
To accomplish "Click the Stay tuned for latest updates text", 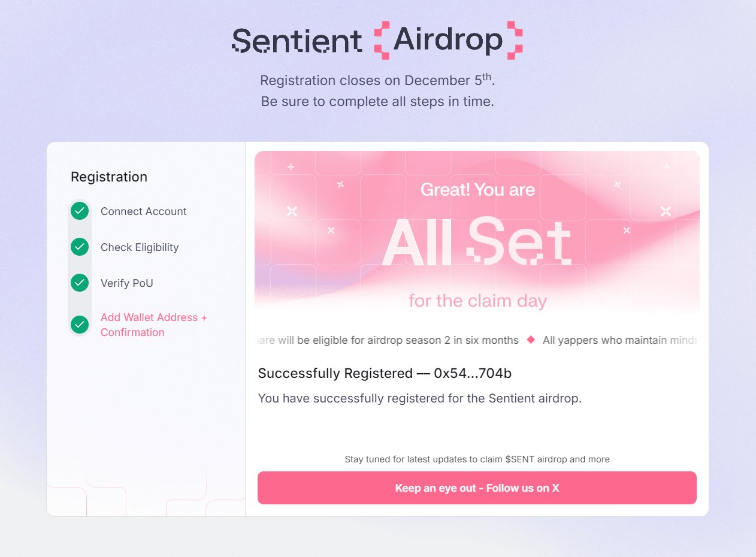I will tap(477, 459).
